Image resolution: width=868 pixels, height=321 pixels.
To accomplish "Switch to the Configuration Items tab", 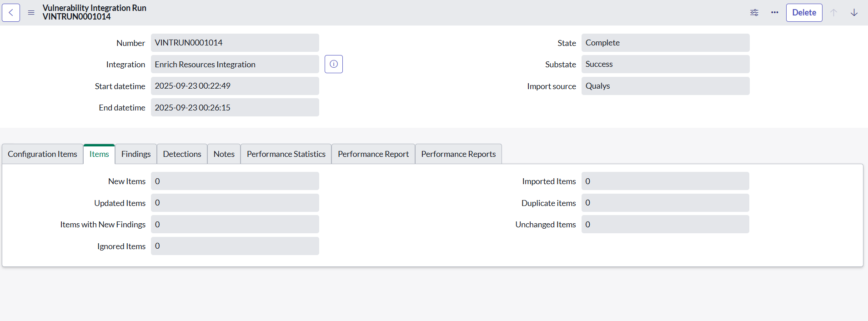I will pos(43,154).
